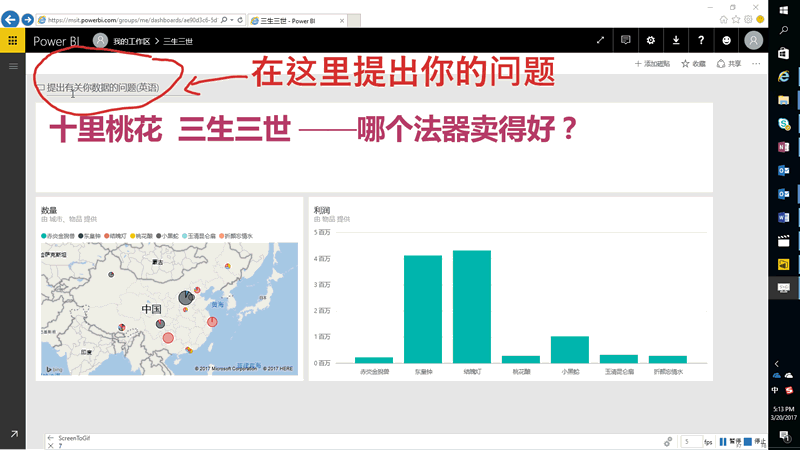The height and width of the screenshot is (450, 800).
Task: Expand the left navigation hamburger menu
Action: (13, 66)
